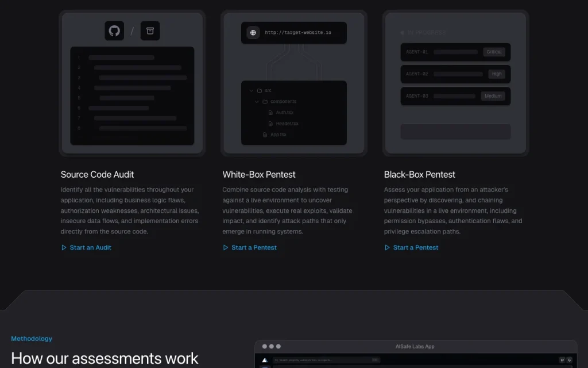Screen dimensions: 588x368
Task: Open Start a Pentest under White-Box Pentest
Action: 254,247
